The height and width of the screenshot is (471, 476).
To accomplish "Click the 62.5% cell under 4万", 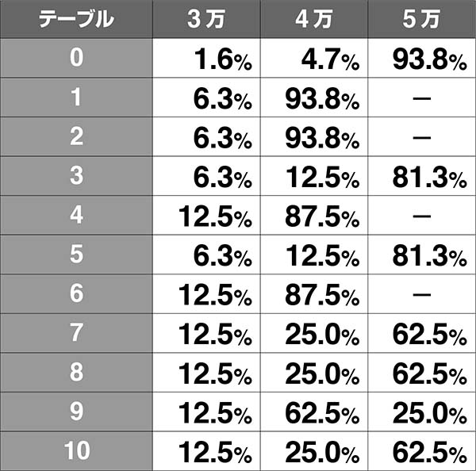I will tap(322, 411).
